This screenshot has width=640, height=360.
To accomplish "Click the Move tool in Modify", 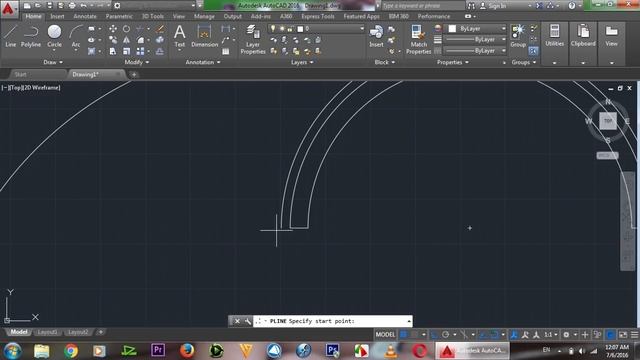I will (113, 29).
